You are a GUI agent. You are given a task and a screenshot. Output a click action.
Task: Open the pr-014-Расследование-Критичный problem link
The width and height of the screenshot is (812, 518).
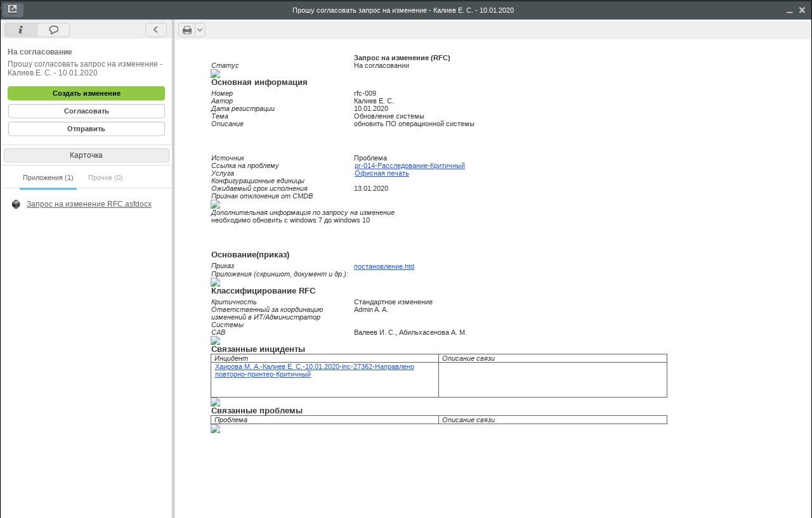[x=410, y=165]
